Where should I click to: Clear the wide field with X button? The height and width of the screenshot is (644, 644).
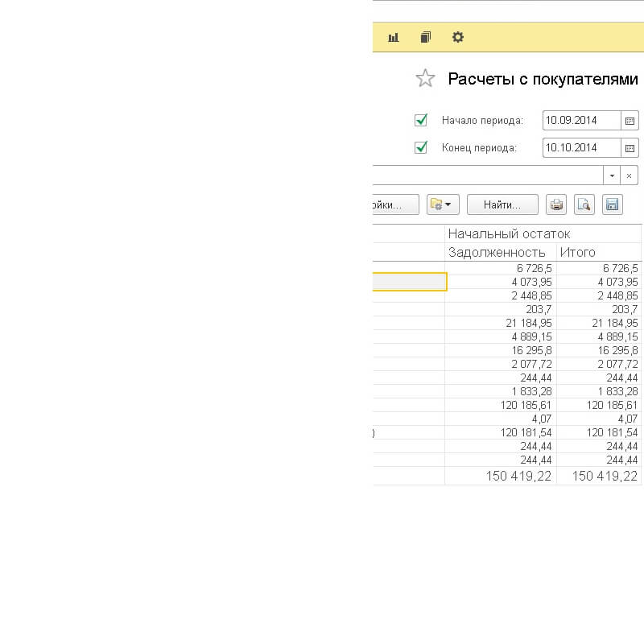[630, 175]
